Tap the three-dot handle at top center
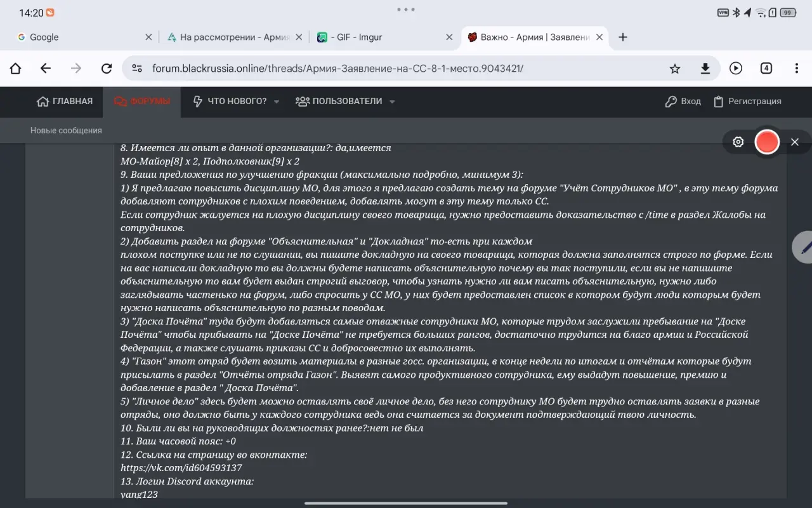This screenshot has height=508, width=812. click(x=406, y=10)
